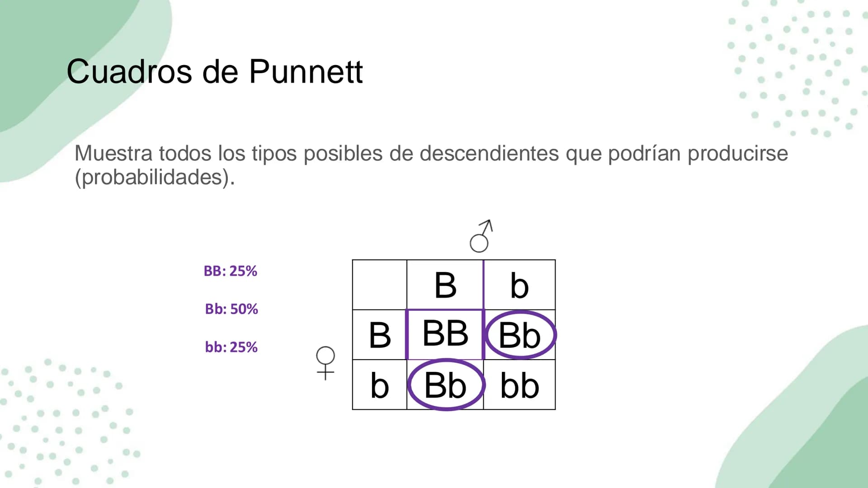Click the female symbol beside the table
The height and width of the screenshot is (488, 868).
(x=325, y=363)
